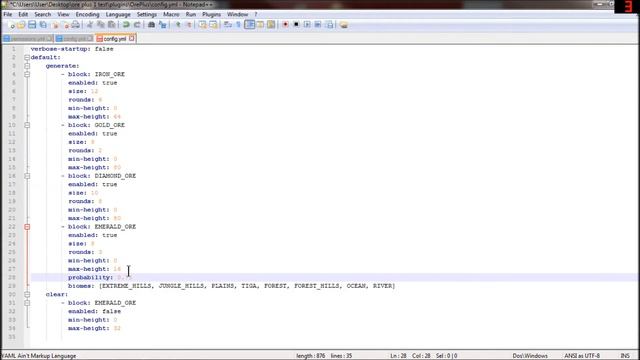Click the Cut scissors toolbar icon
The height and width of the screenshot is (360, 640).
(x=89, y=25)
